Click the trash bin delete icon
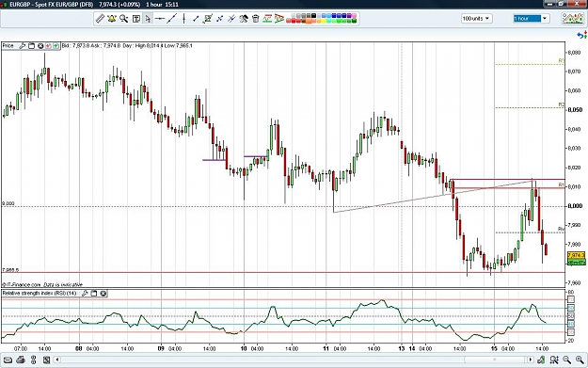The height and width of the screenshot is (368, 588). tap(255, 19)
